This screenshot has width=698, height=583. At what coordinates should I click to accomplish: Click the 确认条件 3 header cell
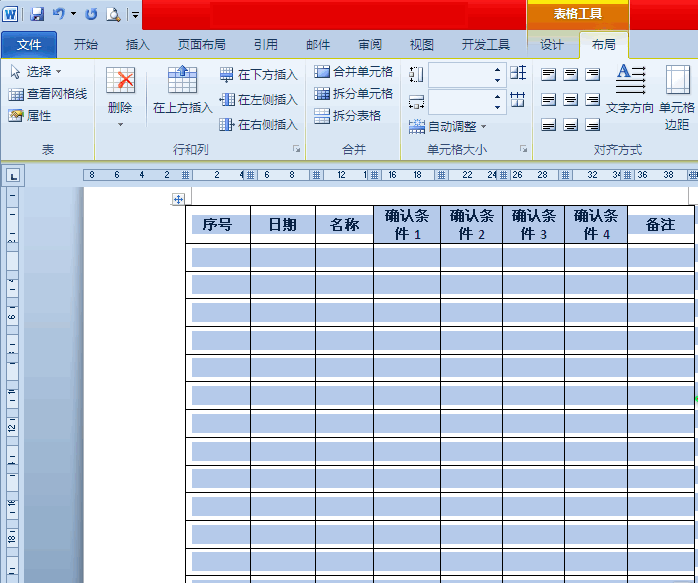[533, 225]
